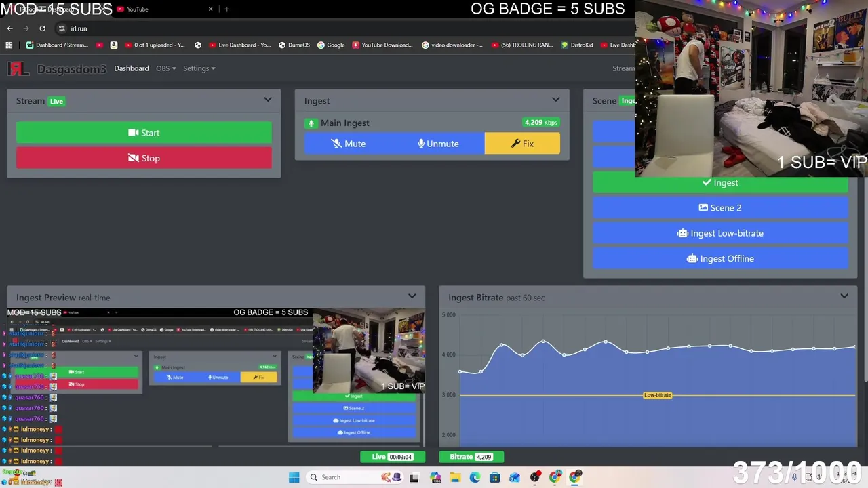
Task: Launch Microsoft Edge from the taskbar
Action: pyautogui.click(x=475, y=477)
